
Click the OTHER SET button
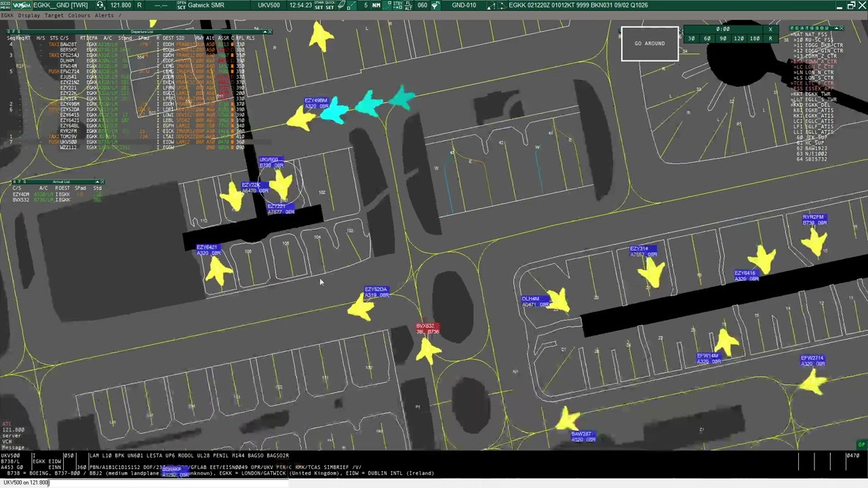point(319,5)
